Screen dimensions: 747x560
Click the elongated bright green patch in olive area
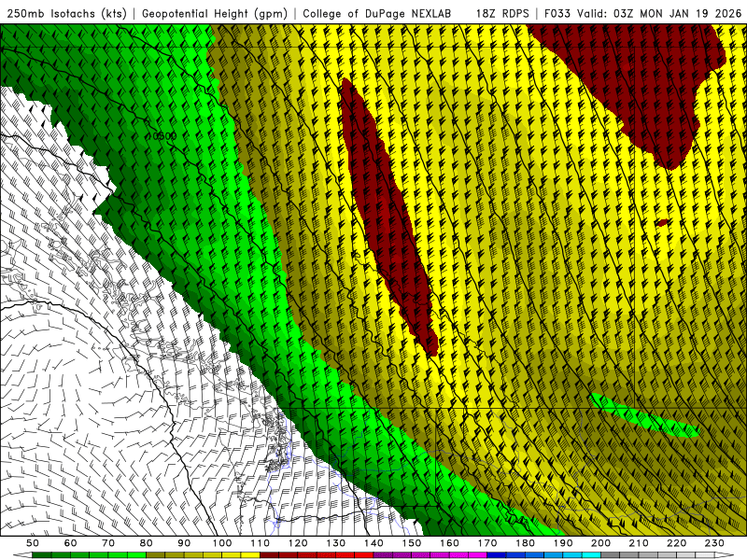point(644,415)
